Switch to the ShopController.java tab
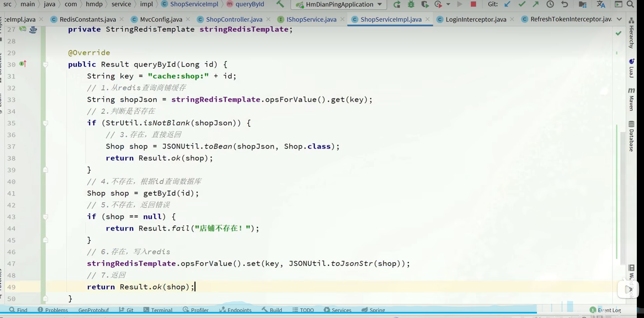 (234, 19)
